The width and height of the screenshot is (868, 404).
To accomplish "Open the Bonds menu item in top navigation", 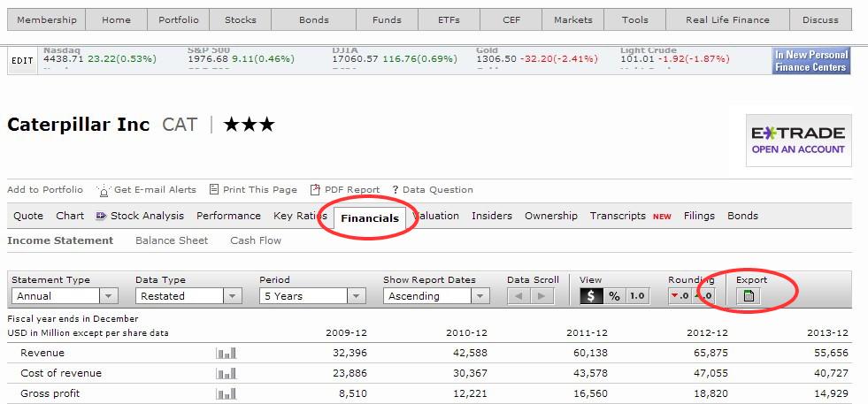I will [x=314, y=20].
